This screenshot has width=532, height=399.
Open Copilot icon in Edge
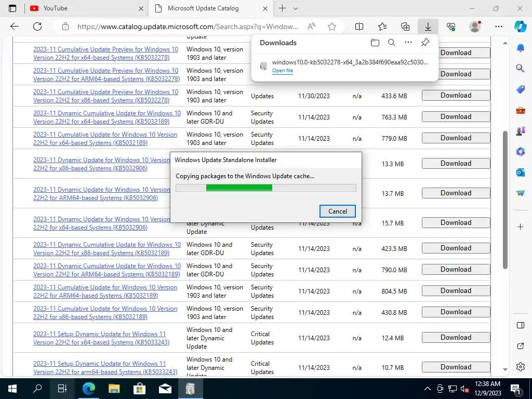520,26
